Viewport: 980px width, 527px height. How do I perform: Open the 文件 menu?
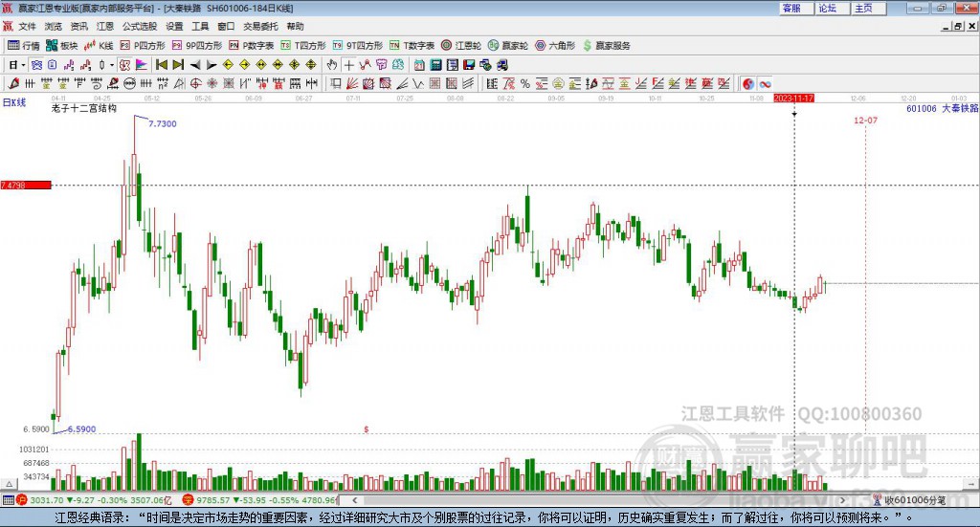[27, 26]
